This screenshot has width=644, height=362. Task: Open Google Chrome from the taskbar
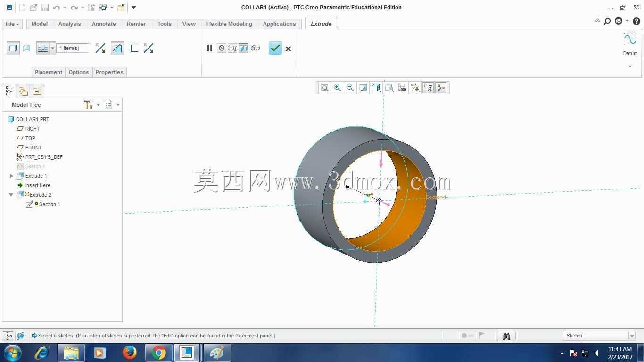159,353
